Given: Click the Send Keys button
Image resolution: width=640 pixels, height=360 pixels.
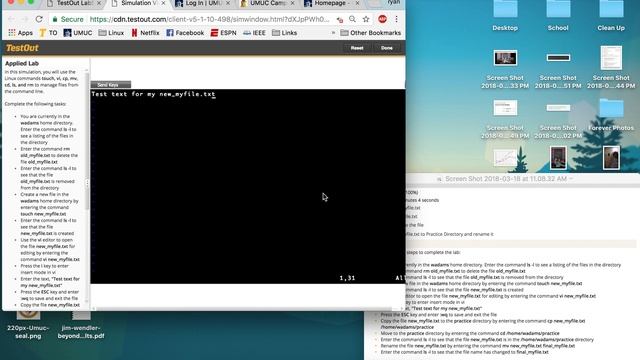Looking at the screenshot, I should (x=111, y=85).
